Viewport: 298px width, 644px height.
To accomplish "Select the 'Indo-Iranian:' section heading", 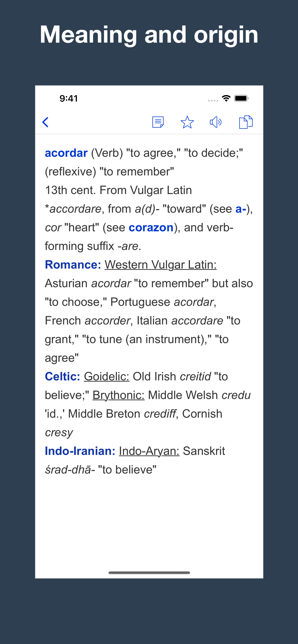I will tap(80, 451).
